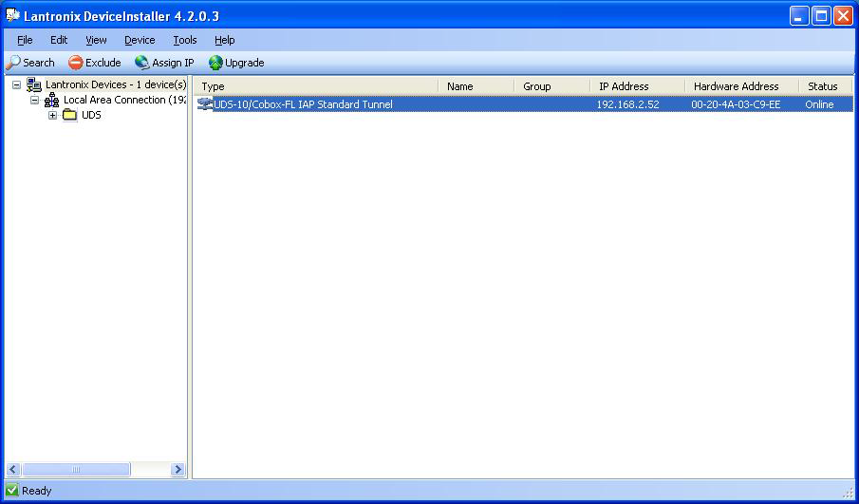Select the 'UDS-10/Cobox-FL IAP Standard Tunnel' row
The image size is (859, 504).
pos(524,104)
